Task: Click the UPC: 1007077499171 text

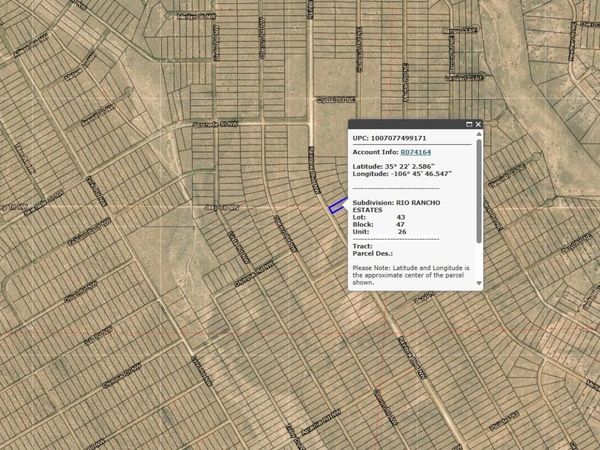Action: tap(389, 138)
